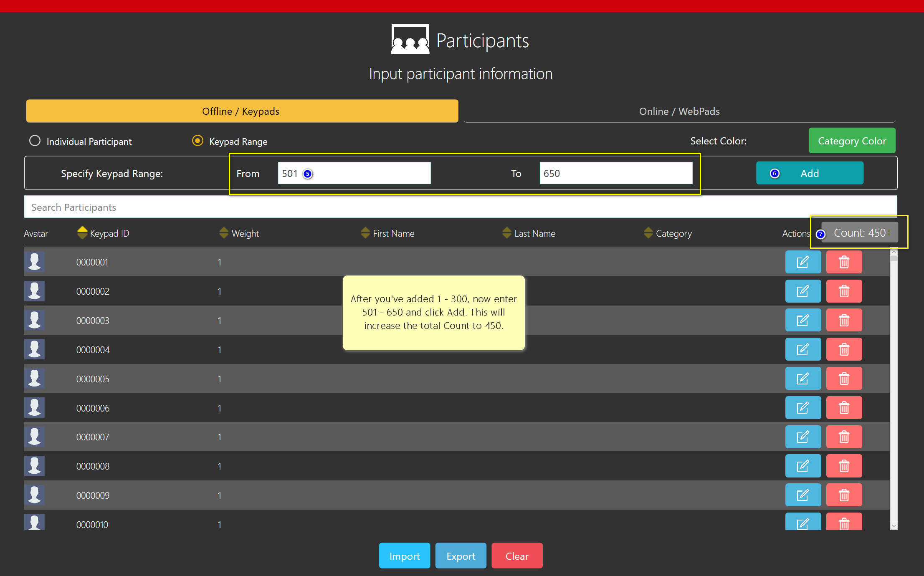
Task: Delete participant 0000002 with trash icon
Action: (x=844, y=291)
